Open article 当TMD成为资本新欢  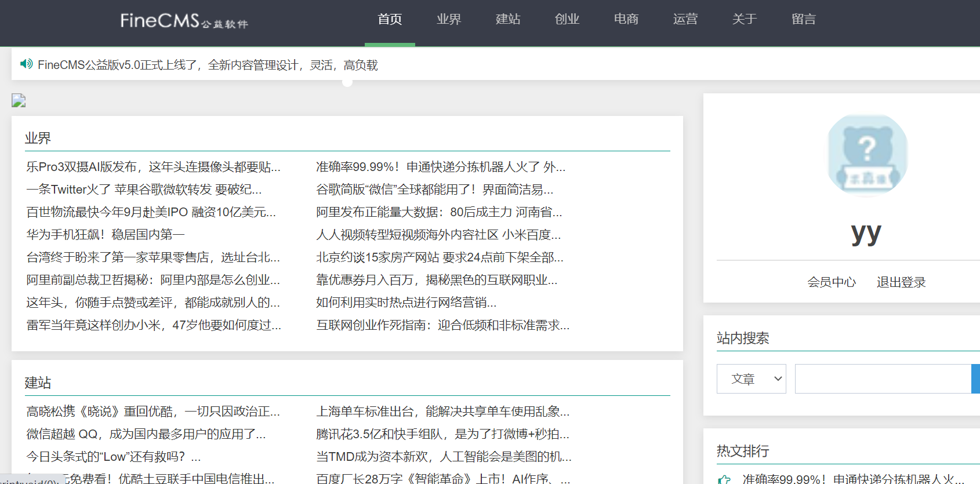click(x=444, y=457)
